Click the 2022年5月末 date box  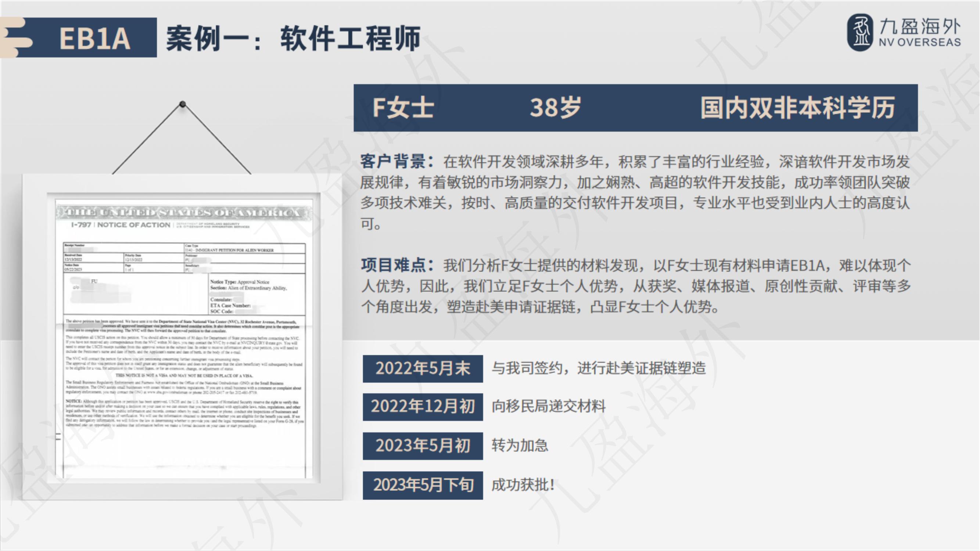click(423, 368)
